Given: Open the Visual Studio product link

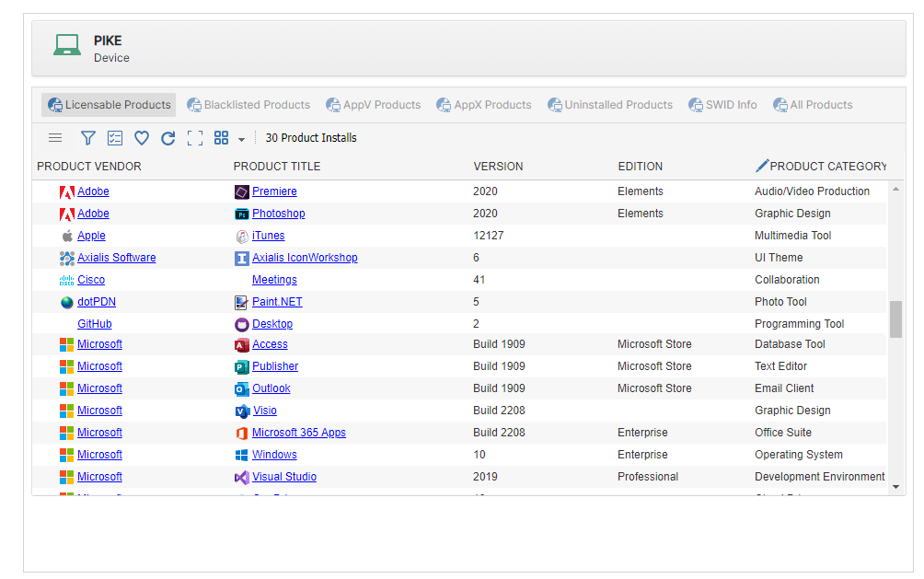Looking at the screenshot, I should (284, 477).
